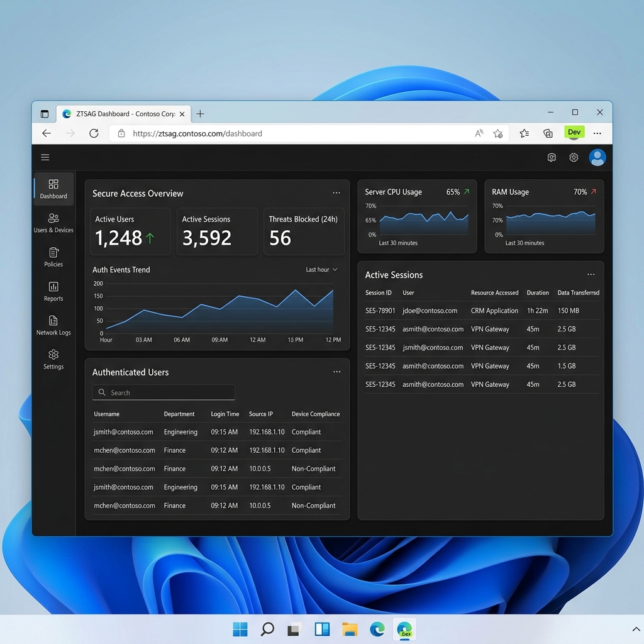Screen dimensions: 644x644
Task: Sort by Department column header
Action: [179, 414]
